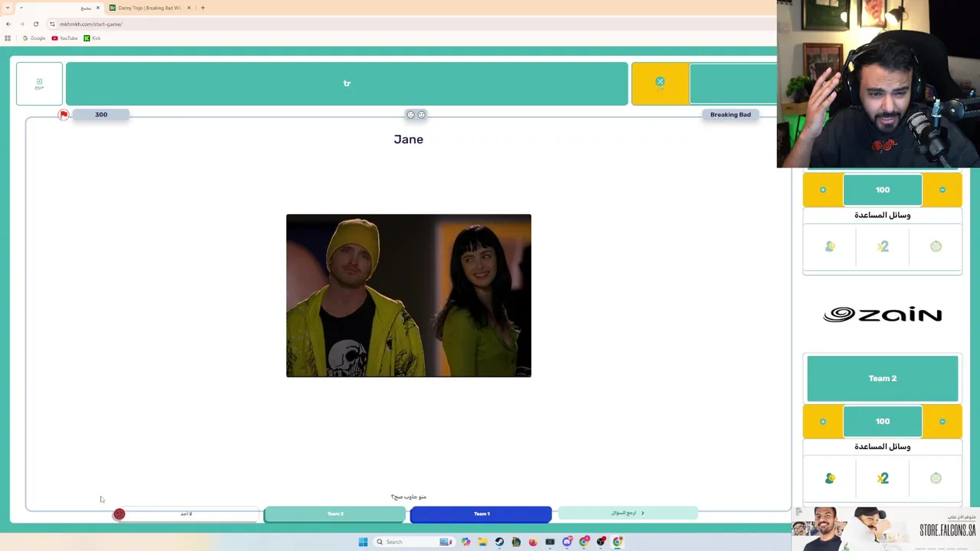
Task: Click the Team 2 score 100 field
Action: (883, 422)
